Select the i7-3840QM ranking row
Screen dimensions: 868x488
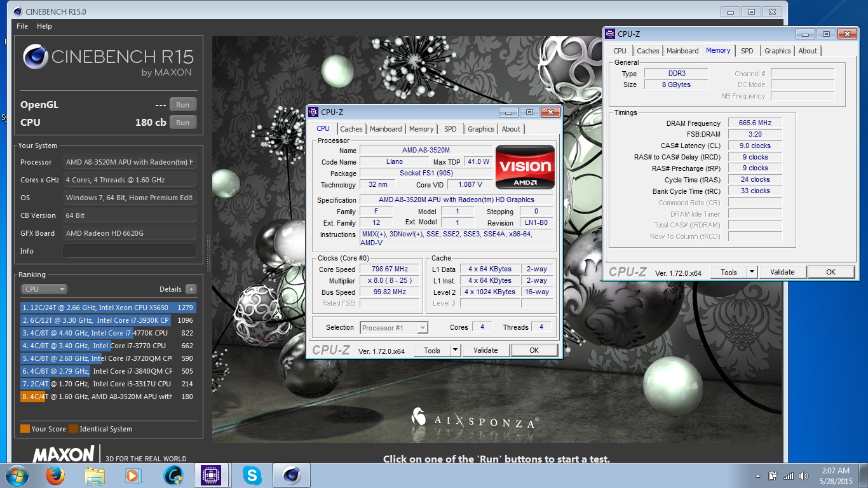pyautogui.click(x=108, y=371)
